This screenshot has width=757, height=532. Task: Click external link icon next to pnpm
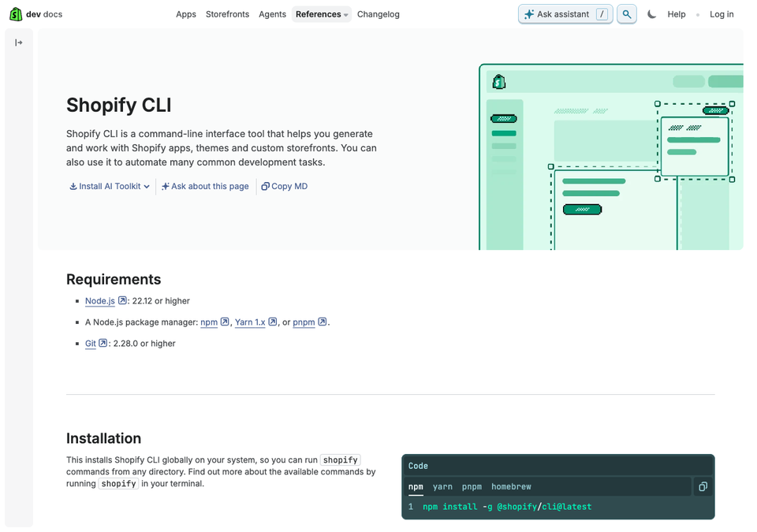pyautogui.click(x=323, y=322)
